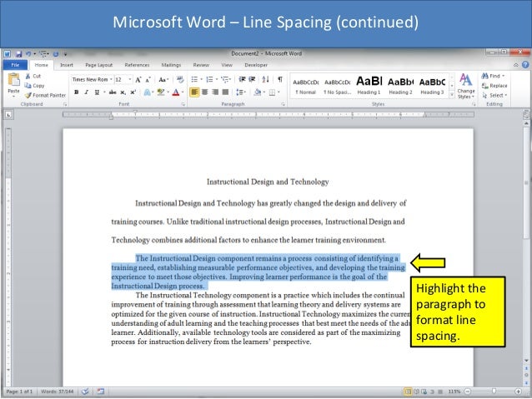Toggle Align Text Left button
This screenshot has width=532, height=399.
[x=194, y=92]
